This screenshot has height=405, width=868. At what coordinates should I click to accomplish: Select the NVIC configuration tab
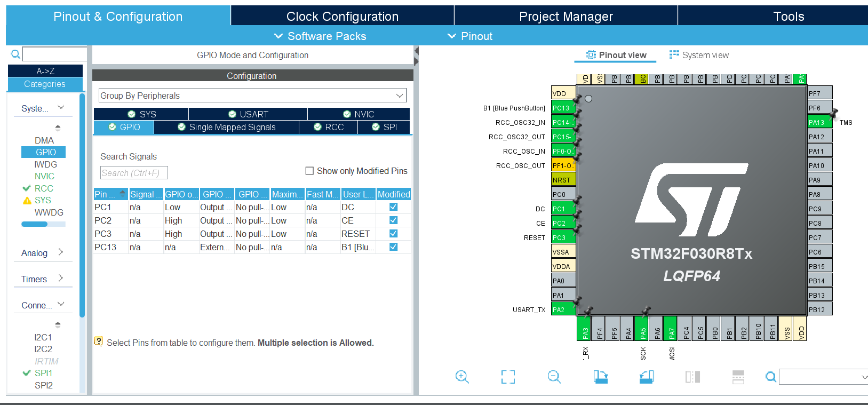(359, 114)
